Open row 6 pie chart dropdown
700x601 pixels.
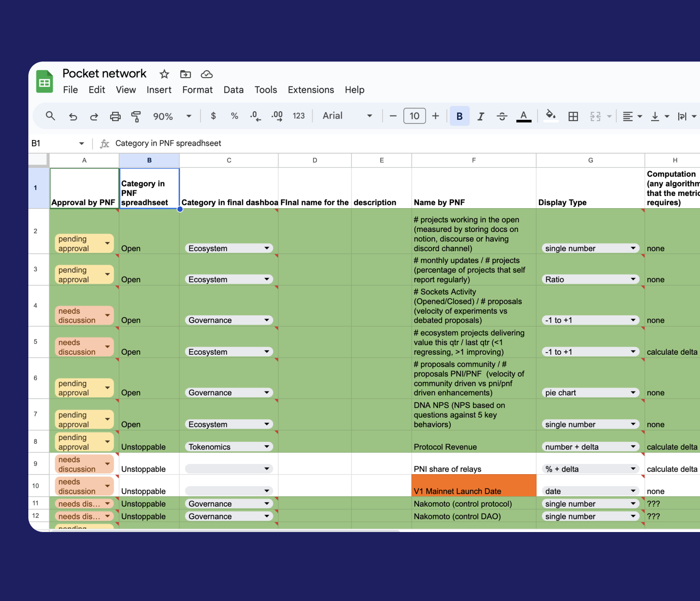(x=590, y=393)
